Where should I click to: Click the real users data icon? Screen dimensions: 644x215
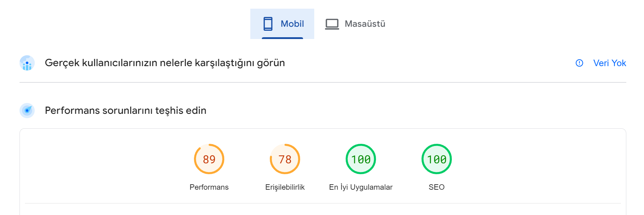click(x=27, y=63)
